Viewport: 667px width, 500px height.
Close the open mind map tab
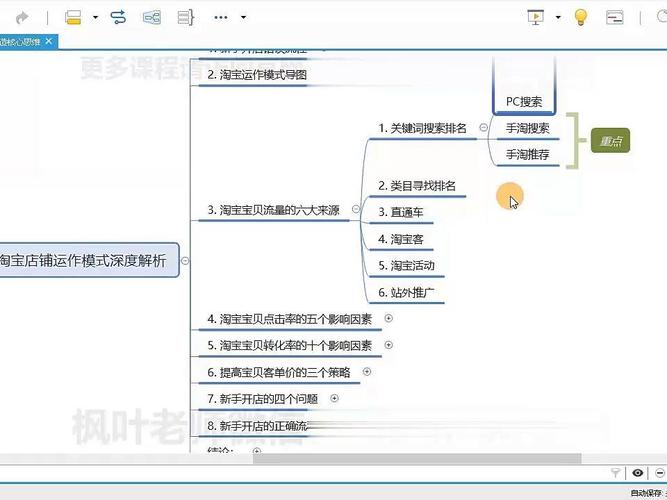tap(49, 41)
